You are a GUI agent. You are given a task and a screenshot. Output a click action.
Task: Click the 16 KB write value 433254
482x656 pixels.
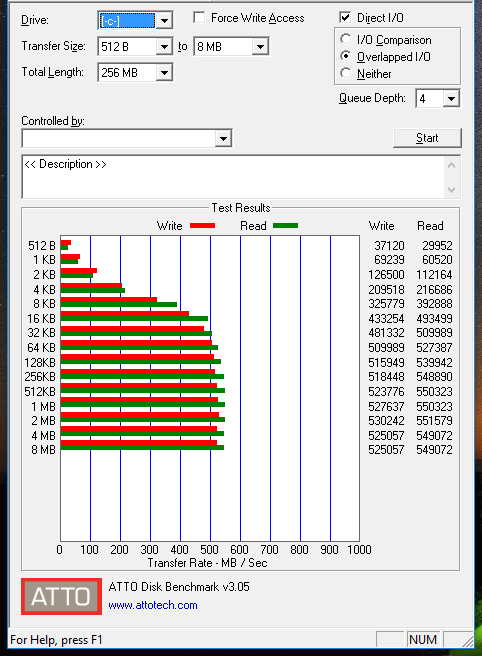tap(386, 319)
